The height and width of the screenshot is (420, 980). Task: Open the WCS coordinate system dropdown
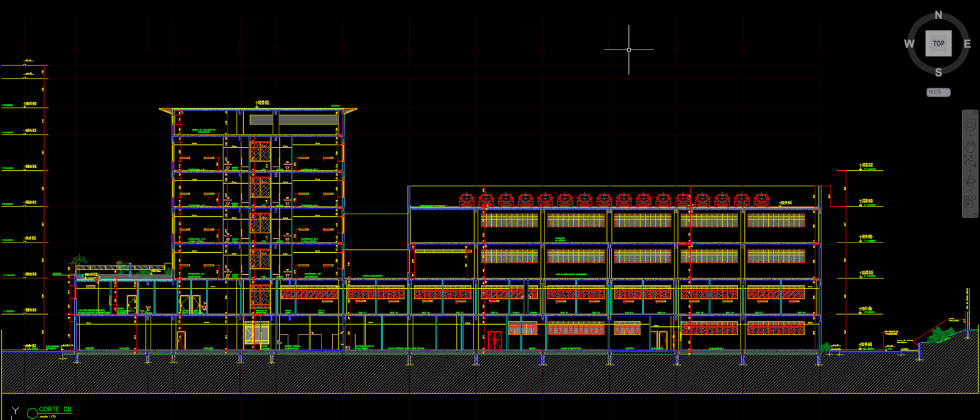(x=938, y=92)
